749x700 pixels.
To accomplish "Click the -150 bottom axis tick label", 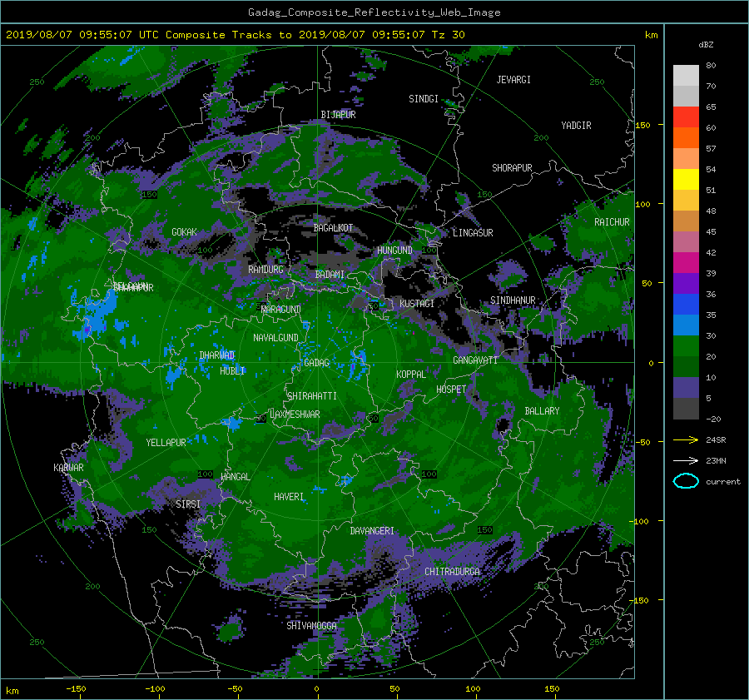I will pos(76,688).
